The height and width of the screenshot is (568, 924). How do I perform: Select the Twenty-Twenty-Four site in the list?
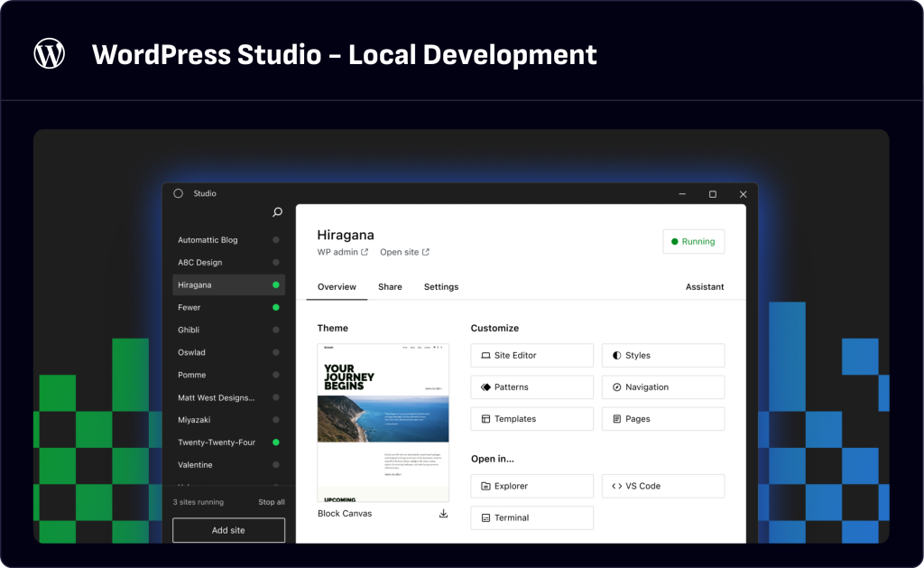tap(217, 442)
